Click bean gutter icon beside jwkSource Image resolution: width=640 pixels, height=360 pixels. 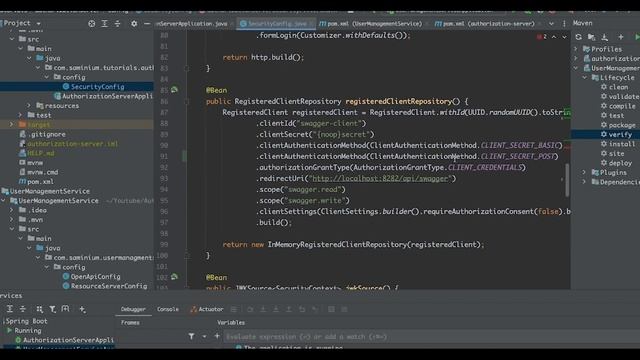174,277
